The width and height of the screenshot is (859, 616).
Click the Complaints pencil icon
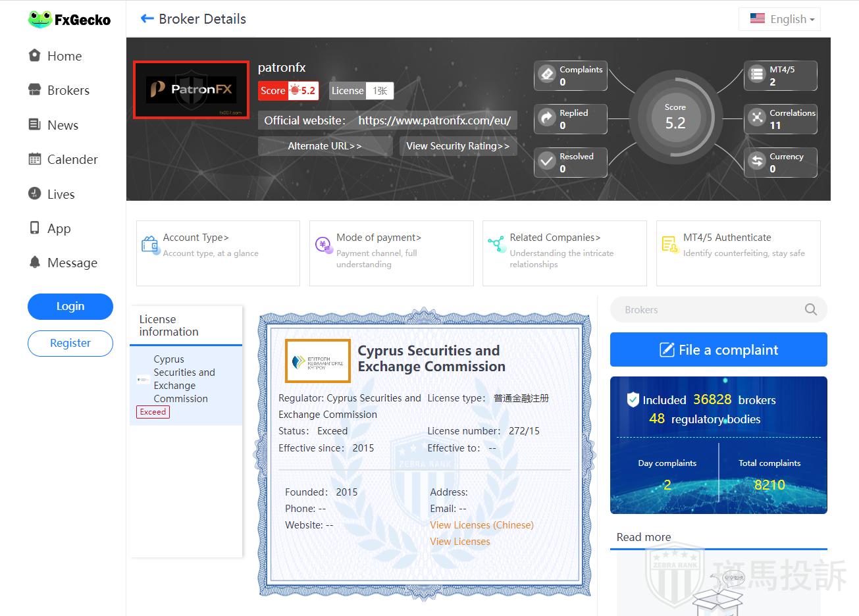[547, 74]
